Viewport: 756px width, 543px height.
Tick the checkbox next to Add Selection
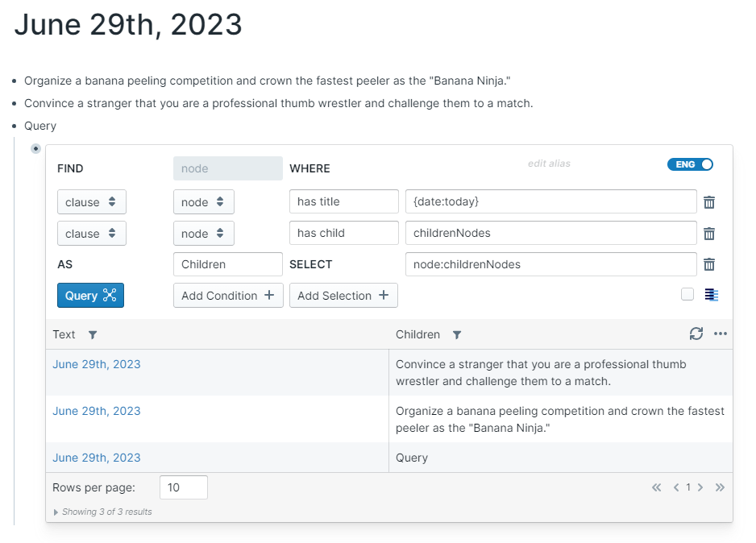click(687, 295)
